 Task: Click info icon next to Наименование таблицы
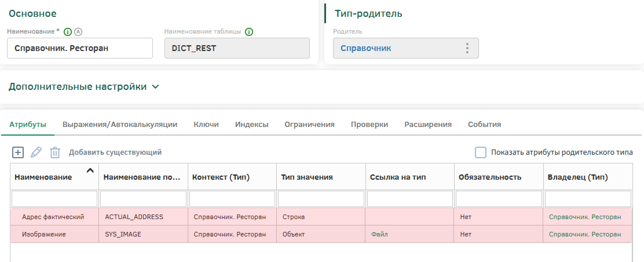pos(249,32)
